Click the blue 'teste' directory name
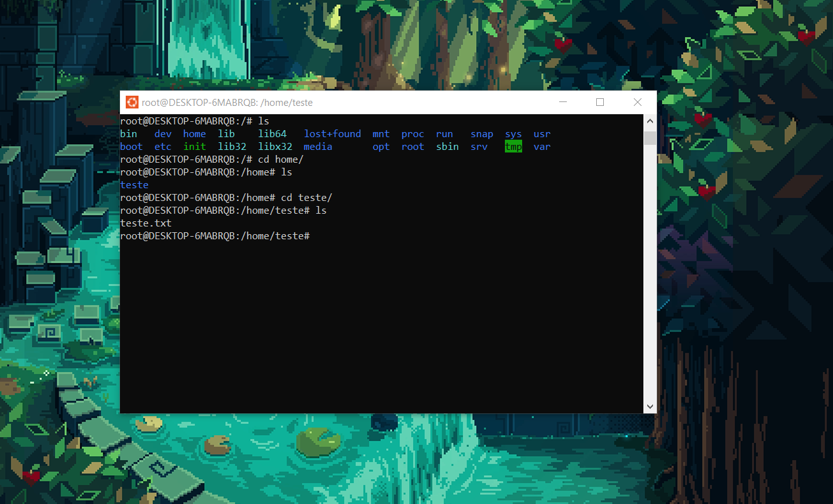 pos(134,185)
